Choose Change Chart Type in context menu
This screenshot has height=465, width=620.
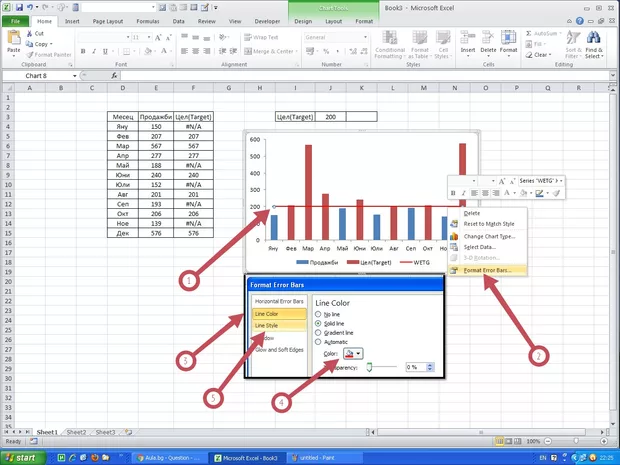[x=490, y=236]
